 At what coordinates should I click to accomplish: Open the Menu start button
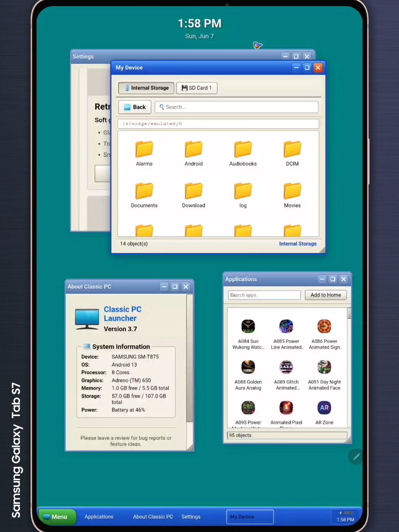click(58, 517)
